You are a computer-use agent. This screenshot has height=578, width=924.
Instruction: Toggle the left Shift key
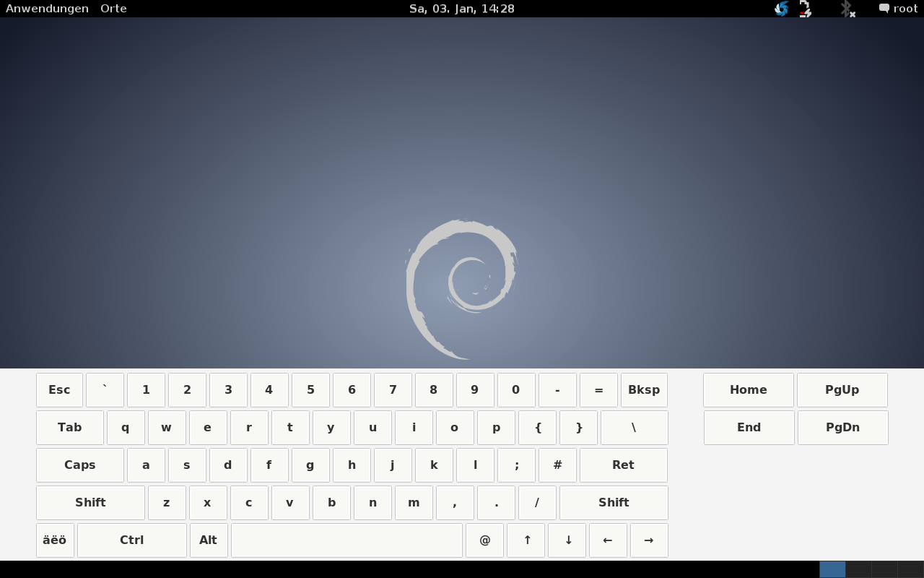coord(90,503)
